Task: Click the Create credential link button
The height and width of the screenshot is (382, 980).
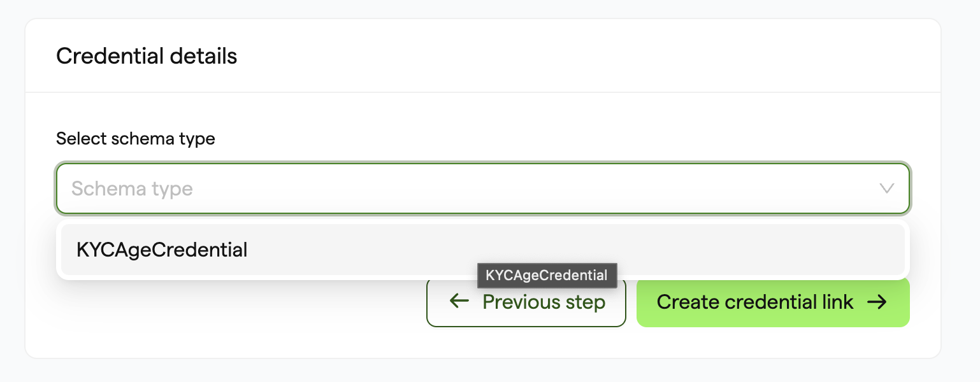Action: coord(773,302)
